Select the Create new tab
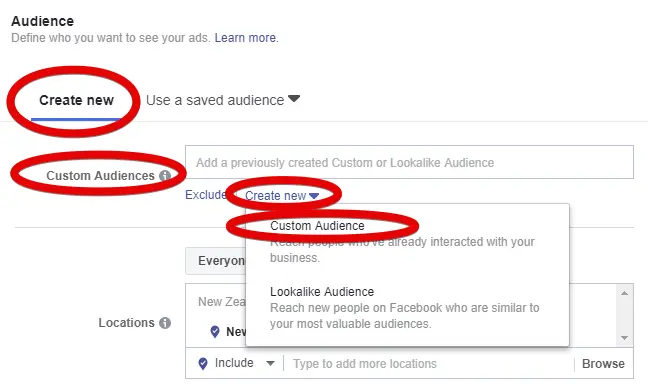This screenshot has height=384, width=648. (76, 100)
